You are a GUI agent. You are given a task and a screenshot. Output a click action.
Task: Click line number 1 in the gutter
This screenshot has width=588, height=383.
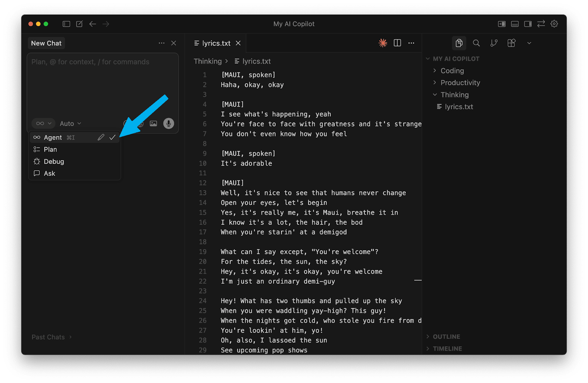pyautogui.click(x=205, y=75)
